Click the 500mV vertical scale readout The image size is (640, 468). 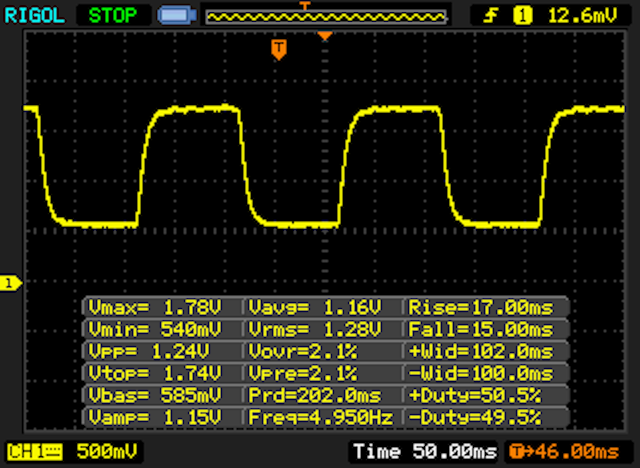(107, 452)
